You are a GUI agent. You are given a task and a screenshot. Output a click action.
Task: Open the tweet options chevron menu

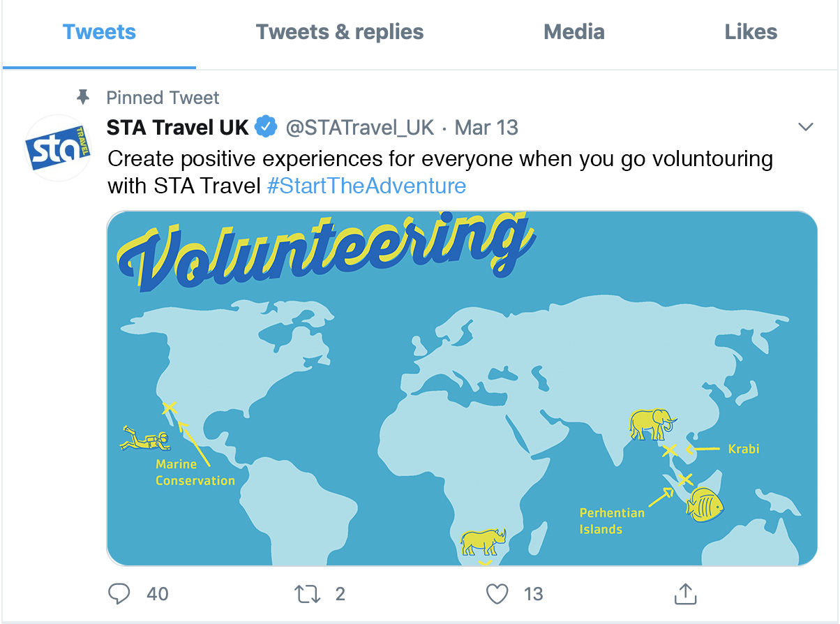[x=806, y=127]
